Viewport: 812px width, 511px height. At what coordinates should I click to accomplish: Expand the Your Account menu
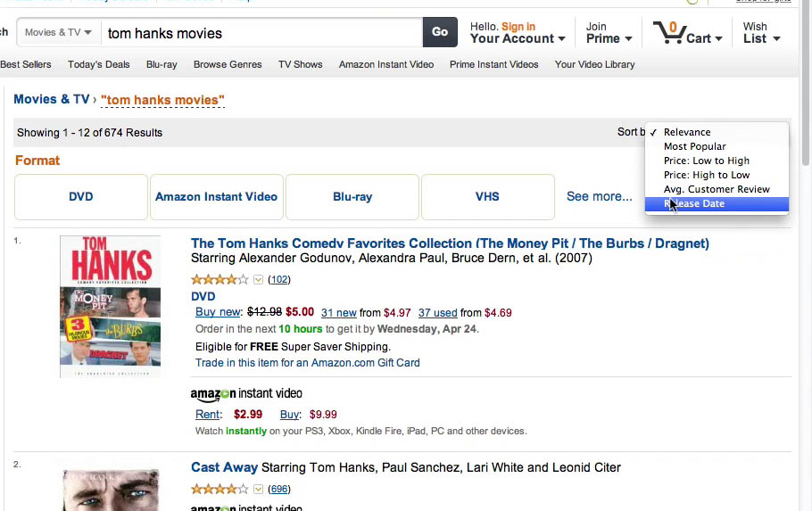click(x=518, y=38)
